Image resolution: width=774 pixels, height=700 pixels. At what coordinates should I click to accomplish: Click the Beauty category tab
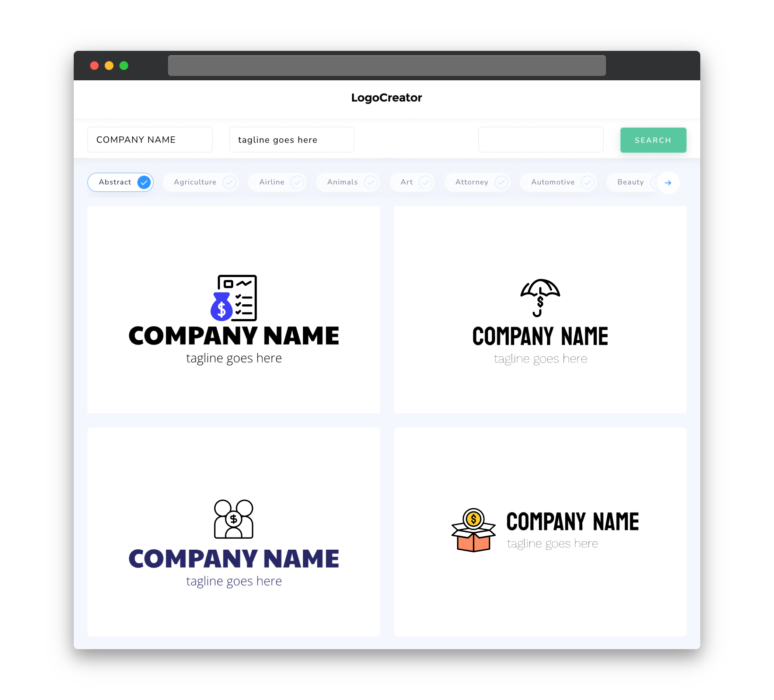[x=631, y=181]
